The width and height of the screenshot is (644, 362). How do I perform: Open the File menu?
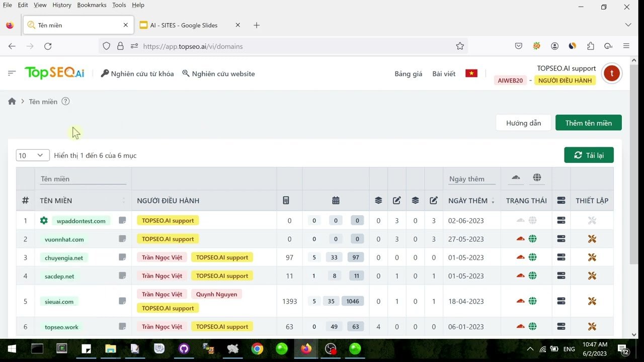pos(8,5)
